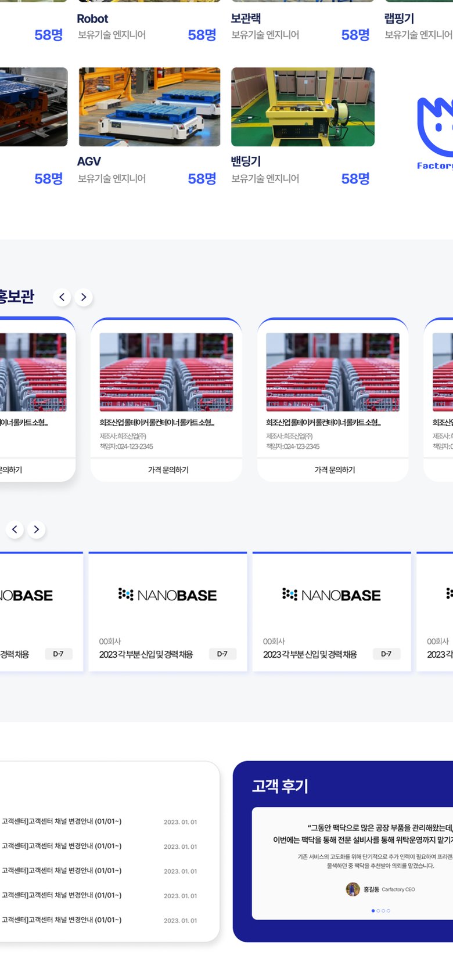This screenshot has width=453, height=980.
Task: Open the shopping cart photo on the right full product card
Action: click(x=333, y=372)
